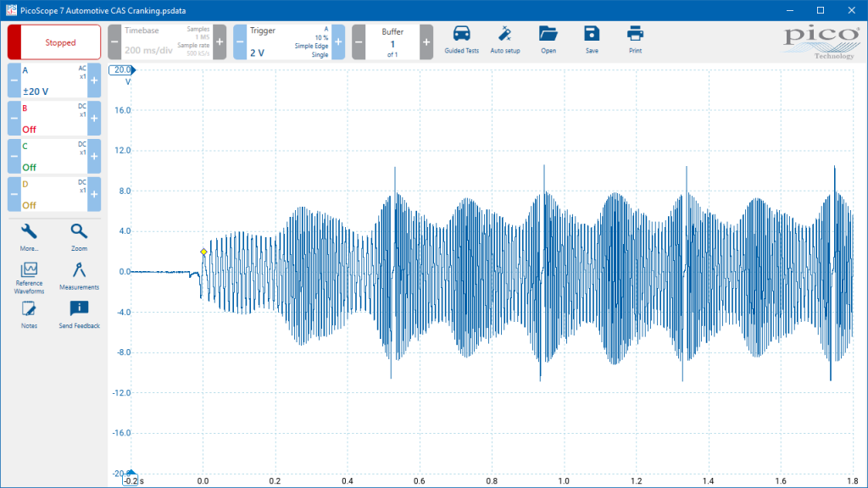Enable channel C currently Off
The height and width of the screenshot is (488, 868).
54,156
